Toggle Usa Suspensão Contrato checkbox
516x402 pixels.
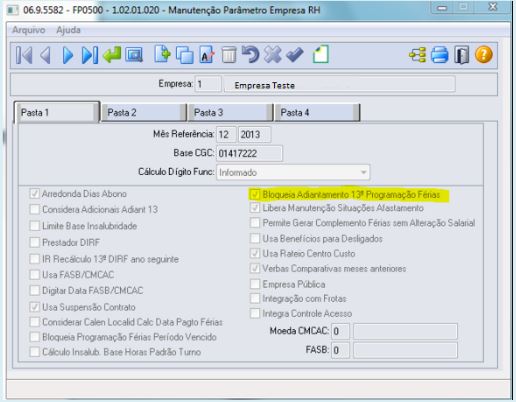[35, 307]
